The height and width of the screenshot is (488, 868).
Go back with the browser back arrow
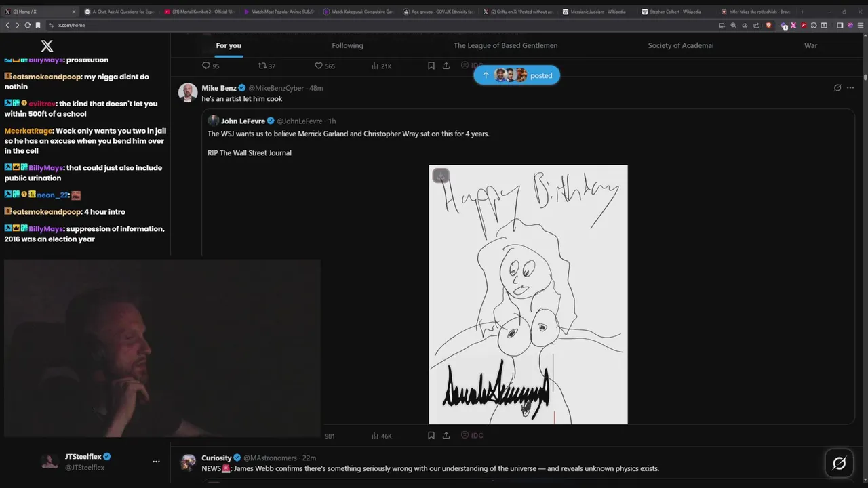(x=7, y=25)
